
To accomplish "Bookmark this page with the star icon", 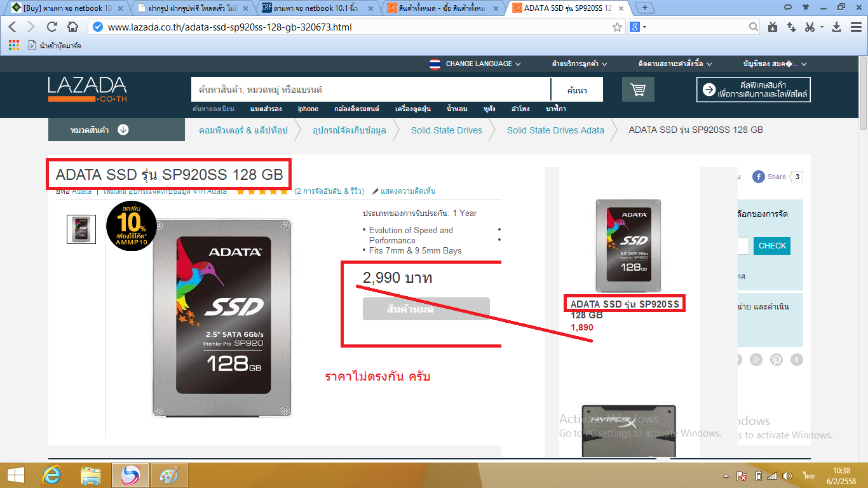I will pyautogui.click(x=617, y=27).
